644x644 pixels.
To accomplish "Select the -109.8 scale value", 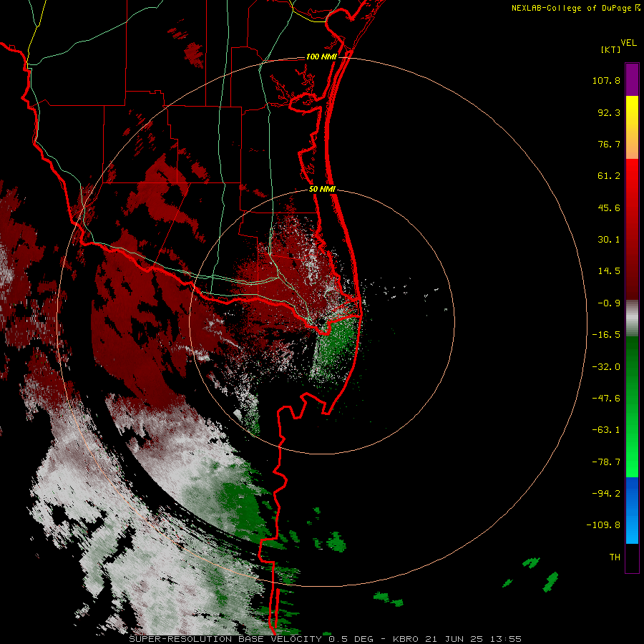I will pos(603,525).
